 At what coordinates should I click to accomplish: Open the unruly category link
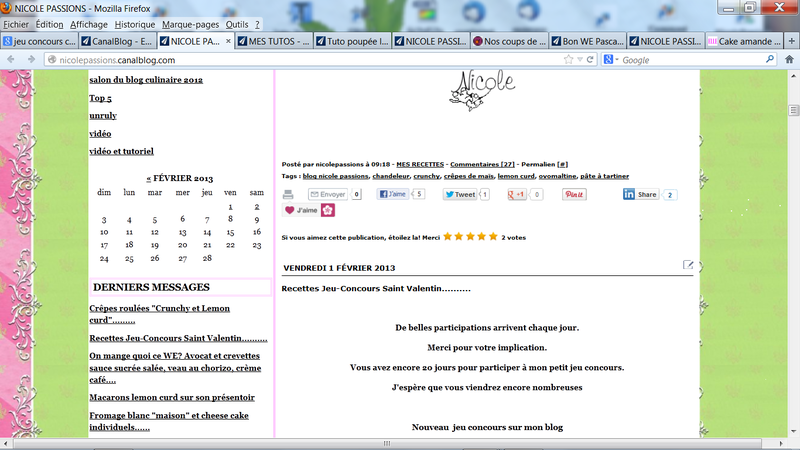pyautogui.click(x=103, y=115)
